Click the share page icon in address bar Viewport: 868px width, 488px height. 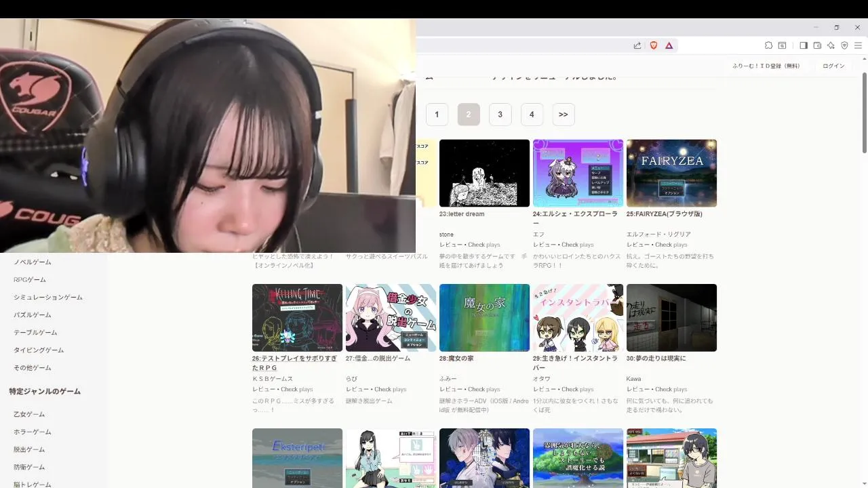point(637,45)
